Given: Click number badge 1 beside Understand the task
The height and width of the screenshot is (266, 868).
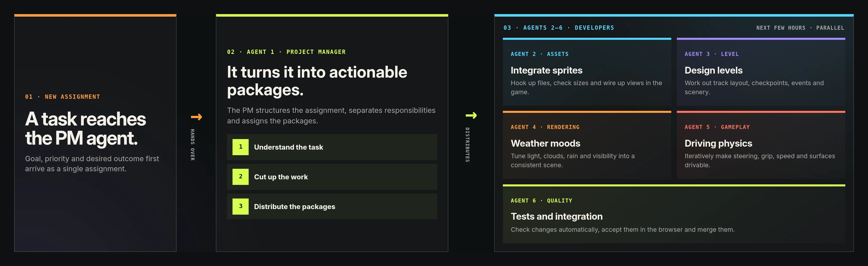Looking at the screenshot, I should click(x=241, y=147).
